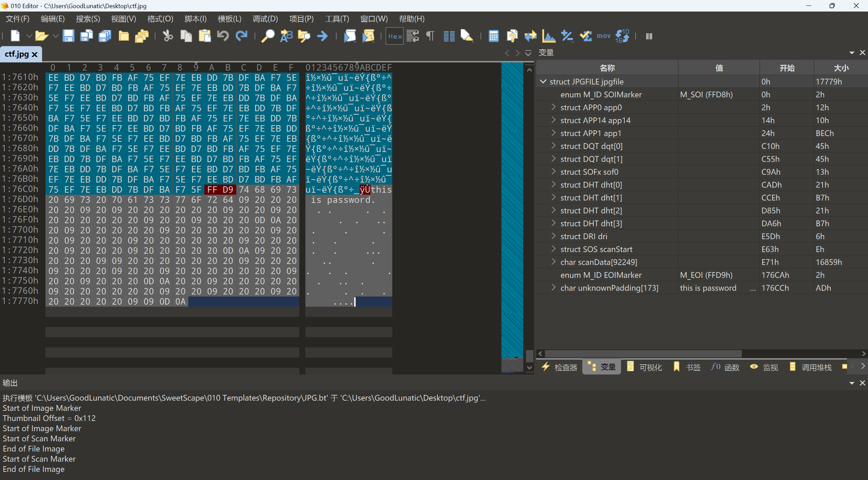Open the Calculator tool
Image resolution: width=868 pixels, height=480 pixels.
(x=493, y=36)
